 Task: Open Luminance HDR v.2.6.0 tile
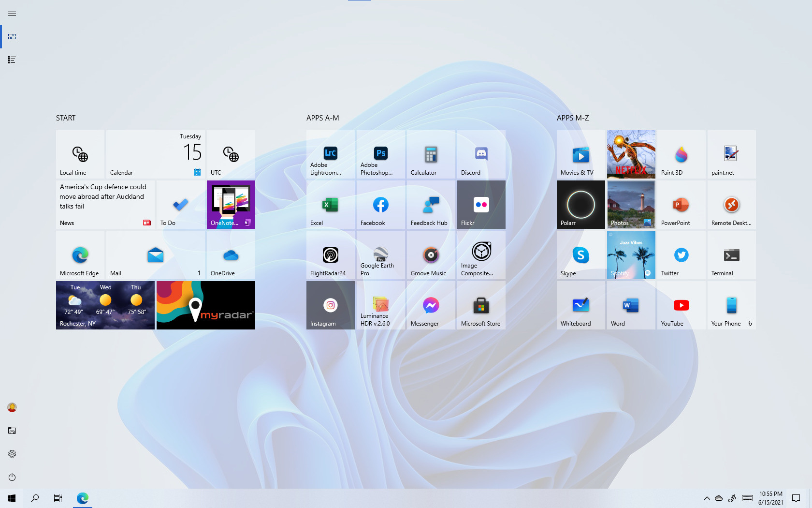[x=381, y=305]
